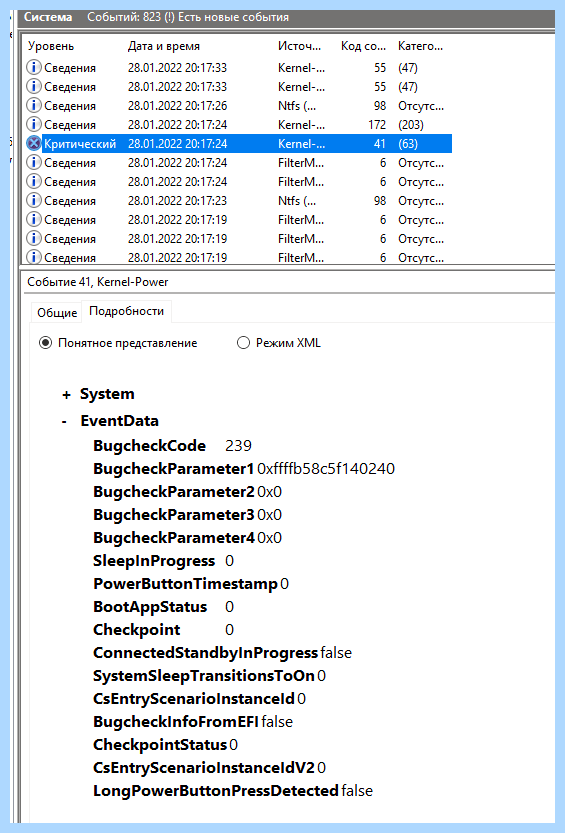The width and height of the screenshot is (565, 833).
Task: Click date cell 28.01.2022 20:17:26
Action: point(177,106)
